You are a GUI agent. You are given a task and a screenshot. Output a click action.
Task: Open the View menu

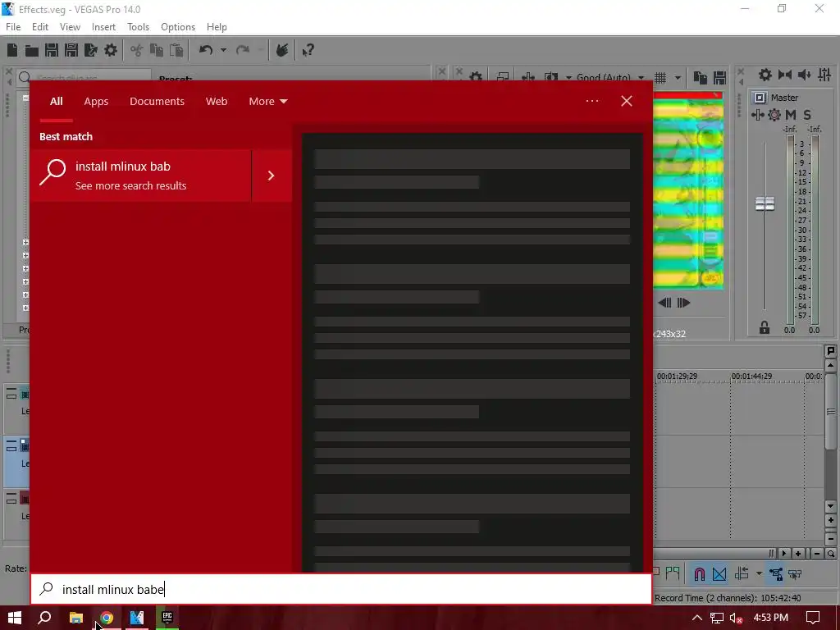click(71, 27)
